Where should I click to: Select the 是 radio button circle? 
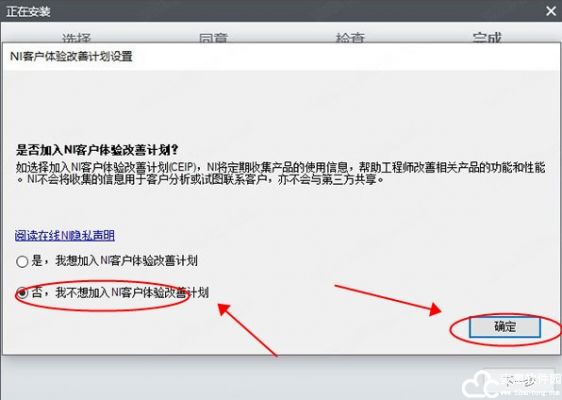coord(22,262)
